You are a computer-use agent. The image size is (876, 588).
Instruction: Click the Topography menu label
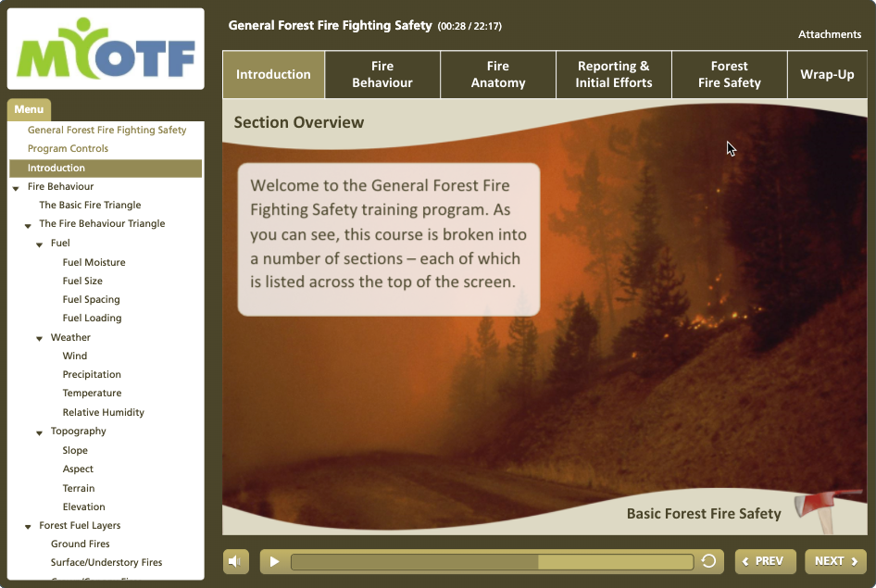[78, 432]
